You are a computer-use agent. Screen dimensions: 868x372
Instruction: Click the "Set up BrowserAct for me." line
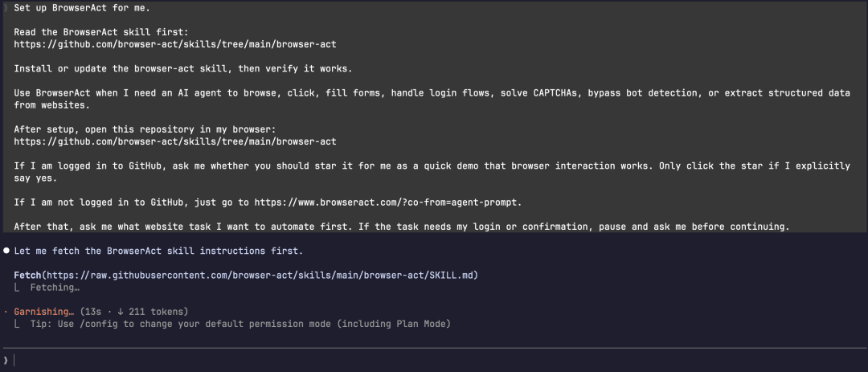pos(81,8)
